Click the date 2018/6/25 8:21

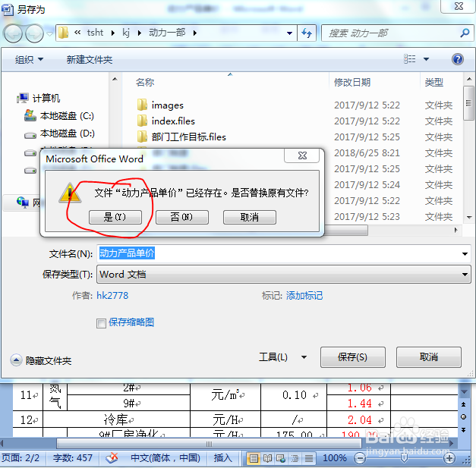click(x=367, y=153)
